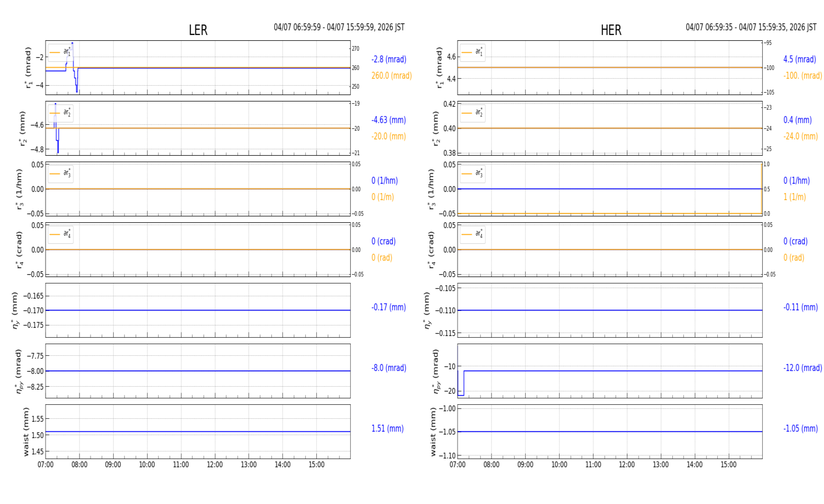Click the HER value 0 (rad)
The height and width of the screenshot is (504, 824).
pyautogui.click(x=794, y=258)
